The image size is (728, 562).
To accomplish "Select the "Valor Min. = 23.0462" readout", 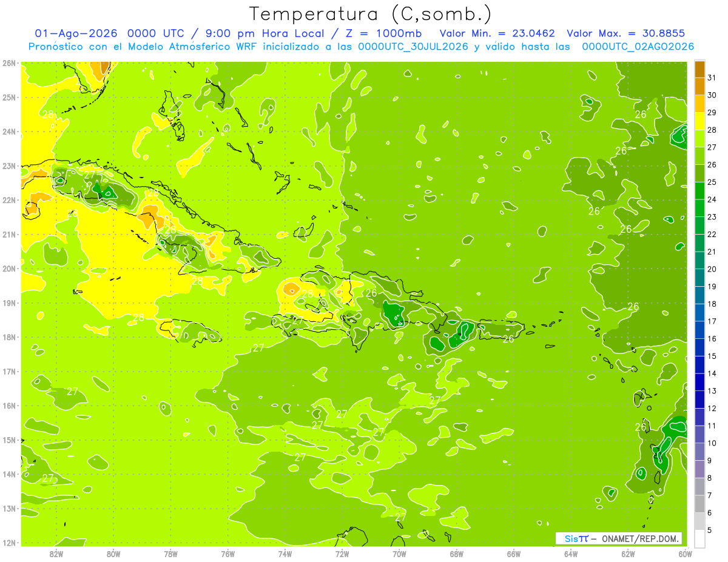I will 497,33.
